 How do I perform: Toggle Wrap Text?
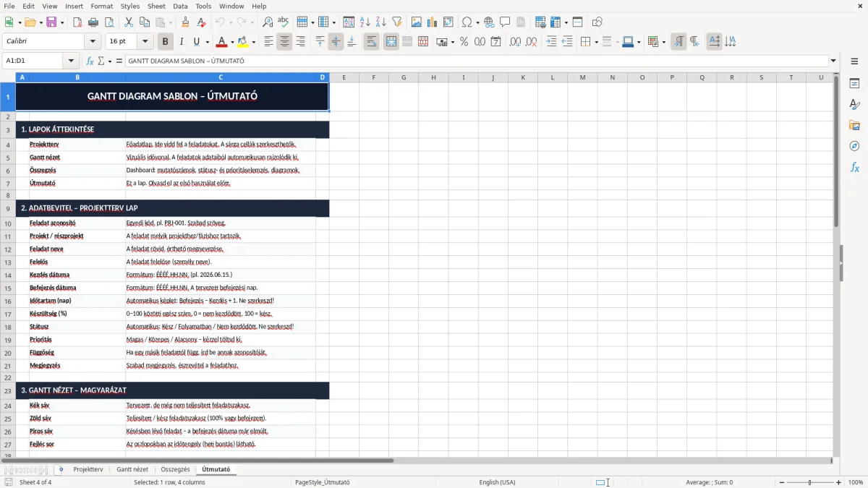[x=371, y=42]
